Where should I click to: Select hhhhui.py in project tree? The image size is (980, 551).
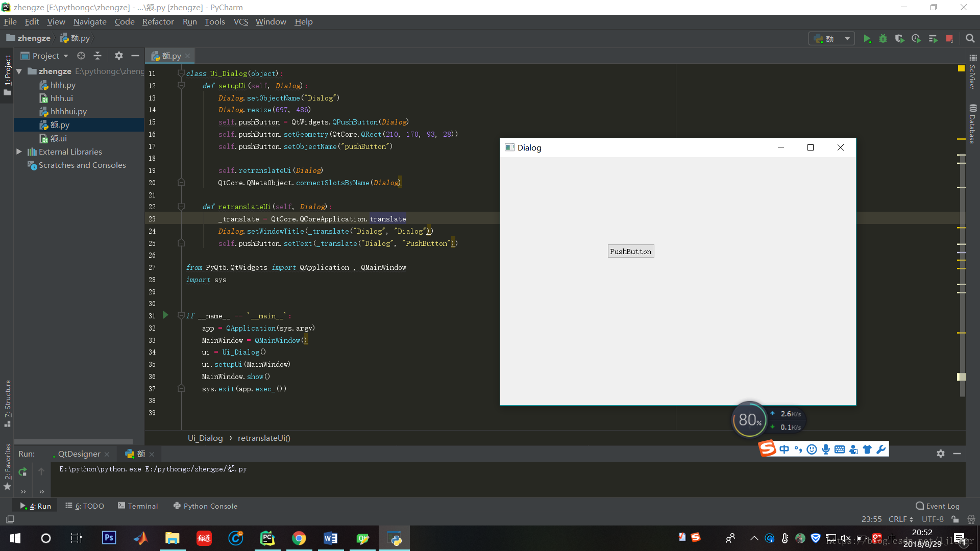point(68,111)
